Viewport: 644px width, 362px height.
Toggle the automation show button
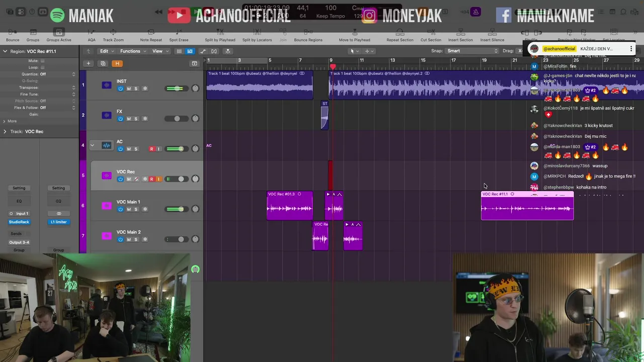(x=203, y=51)
